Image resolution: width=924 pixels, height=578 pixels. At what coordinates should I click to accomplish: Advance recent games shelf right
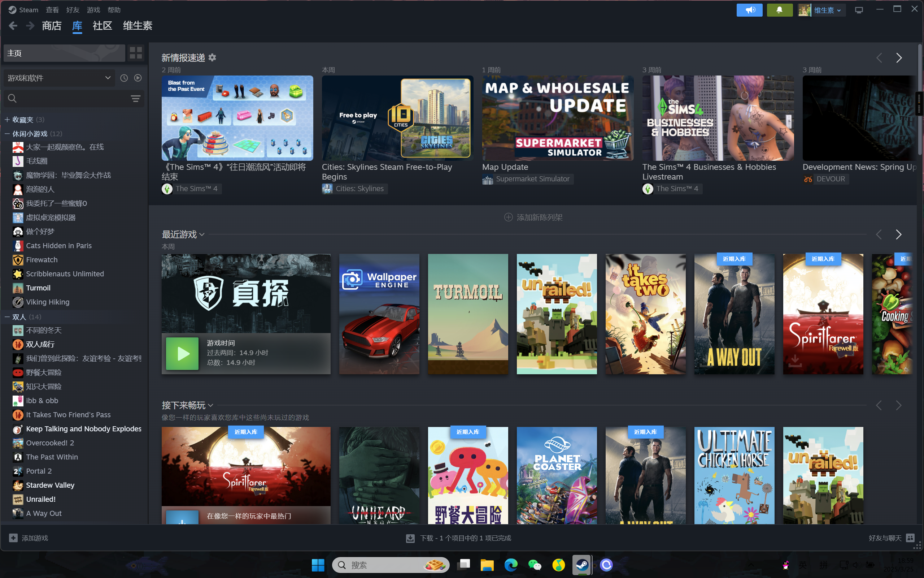(x=898, y=234)
